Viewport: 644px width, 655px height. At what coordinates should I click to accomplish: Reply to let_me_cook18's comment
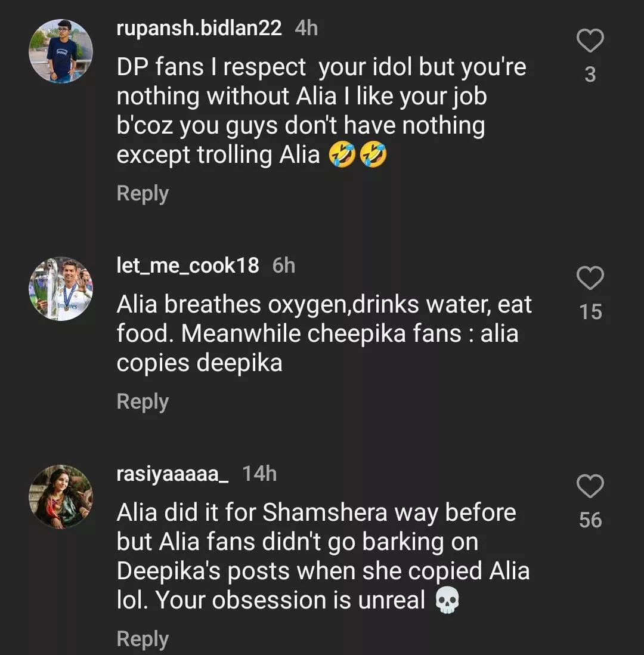pos(143,401)
